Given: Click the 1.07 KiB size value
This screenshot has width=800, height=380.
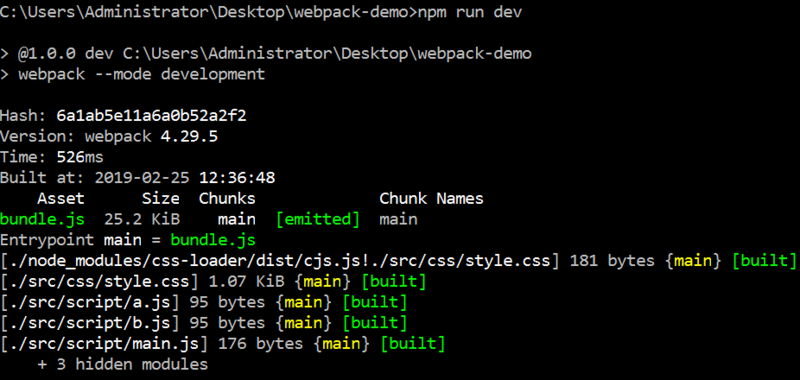Looking at the screenshot, I should point(246,282).
